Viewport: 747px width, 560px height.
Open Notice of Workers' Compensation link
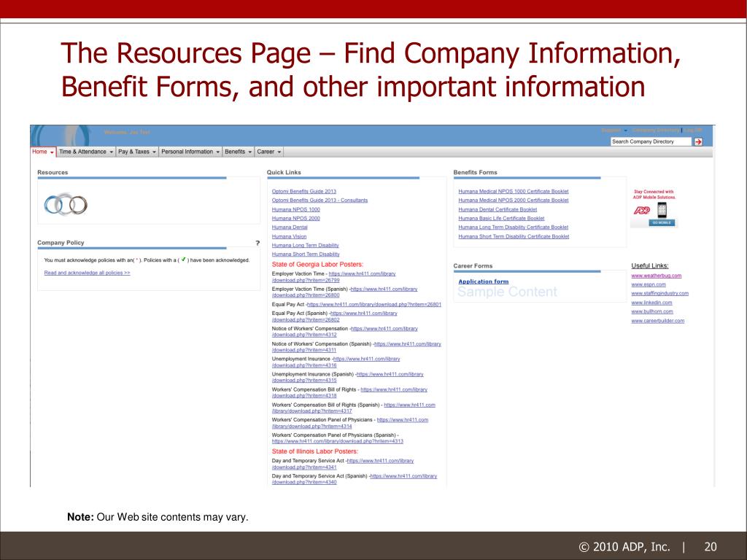pyautogui.click(x=384, y=329)
